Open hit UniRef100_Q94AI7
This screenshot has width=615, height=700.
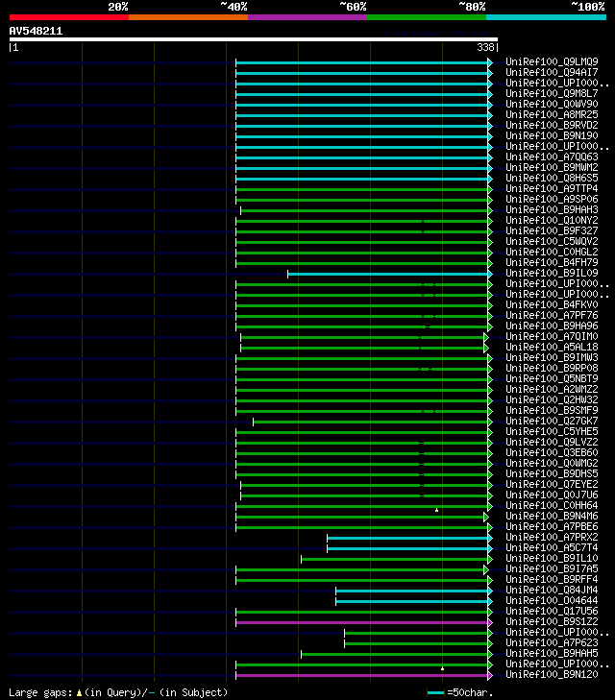(x=552, y=72)
